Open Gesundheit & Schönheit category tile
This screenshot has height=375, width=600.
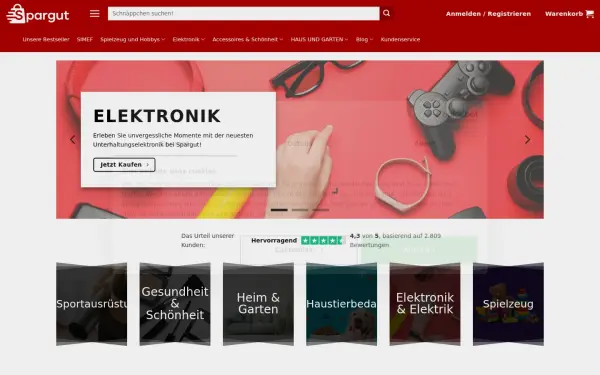[175, 304]
